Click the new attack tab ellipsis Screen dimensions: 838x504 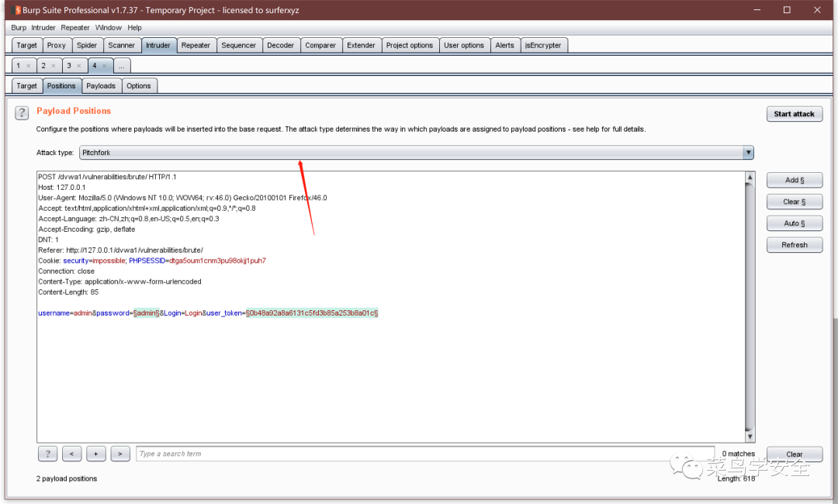click(x=121, y=66)
